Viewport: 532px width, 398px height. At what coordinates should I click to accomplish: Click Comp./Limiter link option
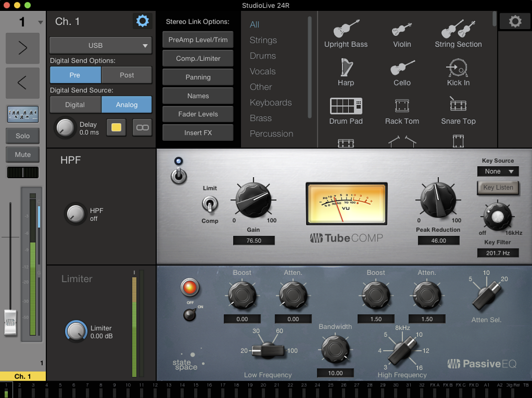click(198, 58)
